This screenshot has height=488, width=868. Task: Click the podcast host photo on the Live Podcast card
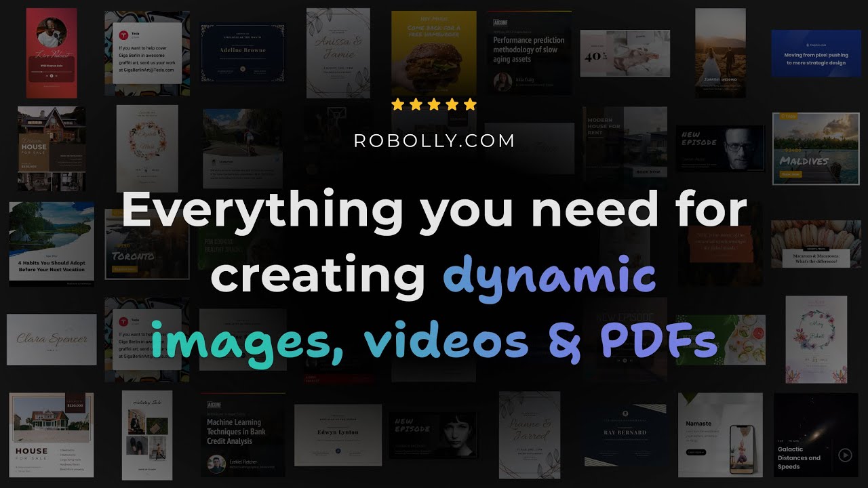tap(52, 33)
